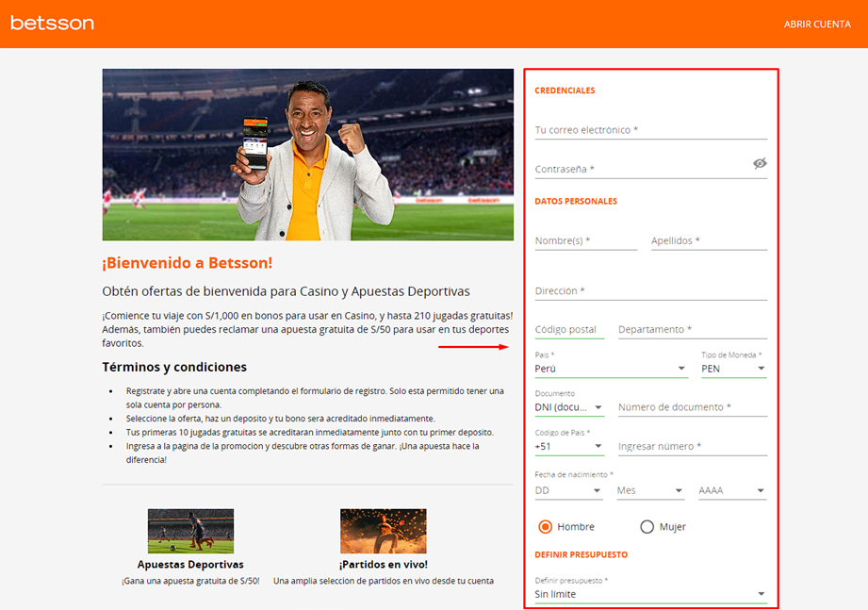The image size is (868, 610).
Task: Open the birth day DD dropdown
Action: pyautogui.click(x=569, y=490)
